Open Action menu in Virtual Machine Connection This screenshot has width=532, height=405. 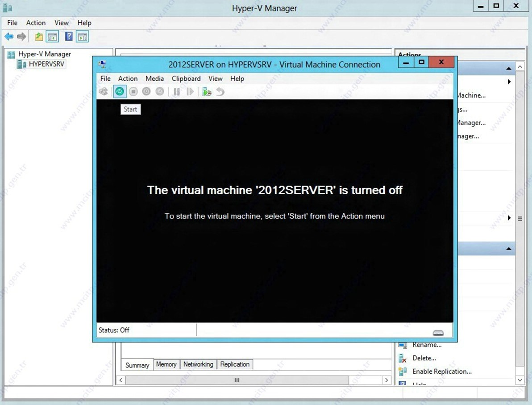[x=128, y=79]
